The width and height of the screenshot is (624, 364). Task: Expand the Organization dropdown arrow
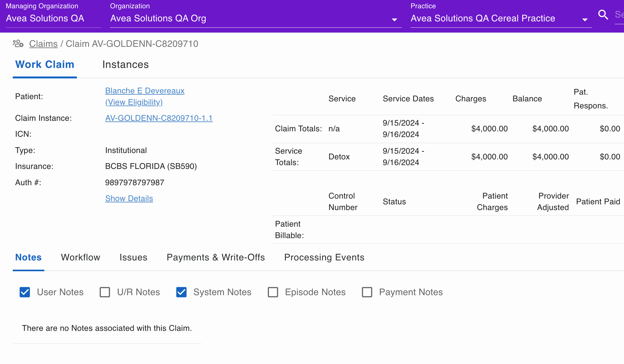394,20
